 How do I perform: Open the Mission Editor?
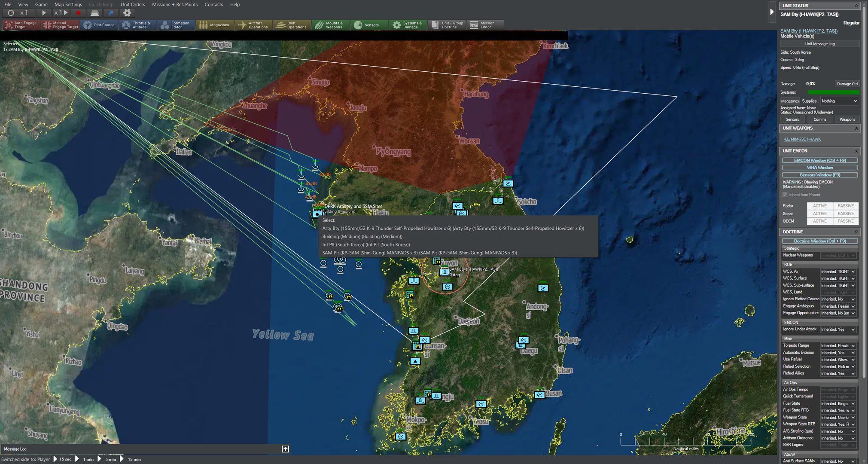(485, 25)
